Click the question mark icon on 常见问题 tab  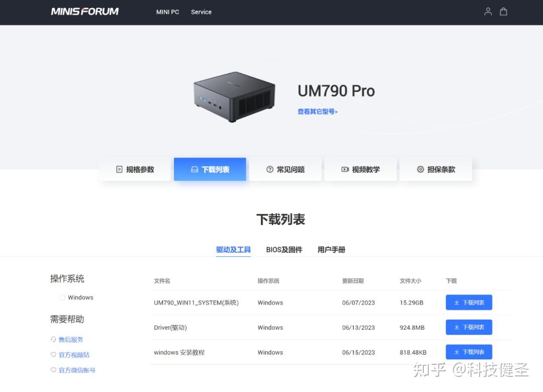(x=270, y=169)
